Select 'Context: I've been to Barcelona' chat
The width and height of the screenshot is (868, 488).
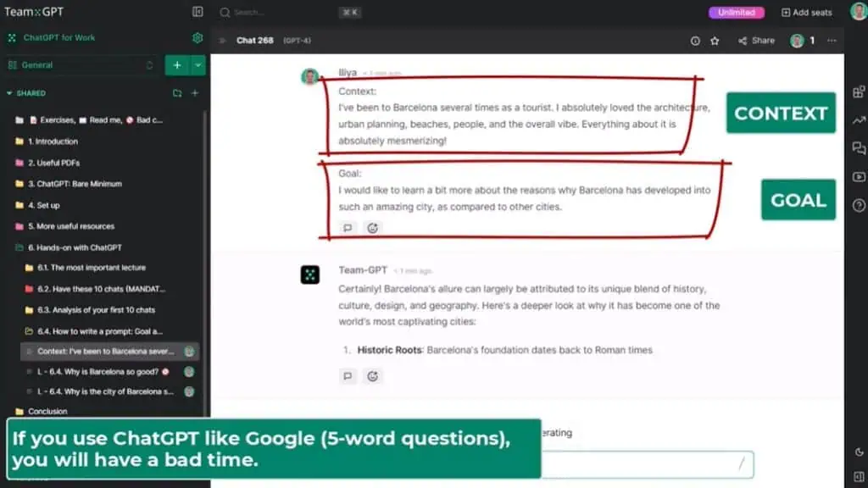pos(109,352)
